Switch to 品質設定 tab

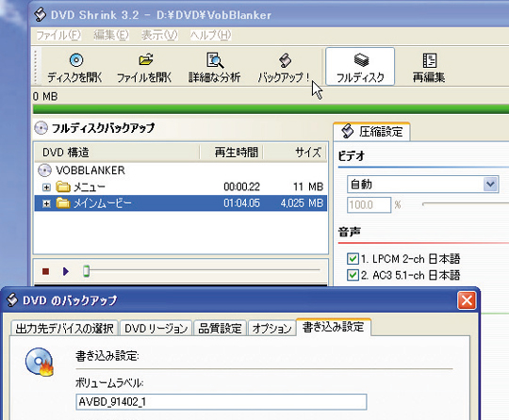[x=220, y=329]
